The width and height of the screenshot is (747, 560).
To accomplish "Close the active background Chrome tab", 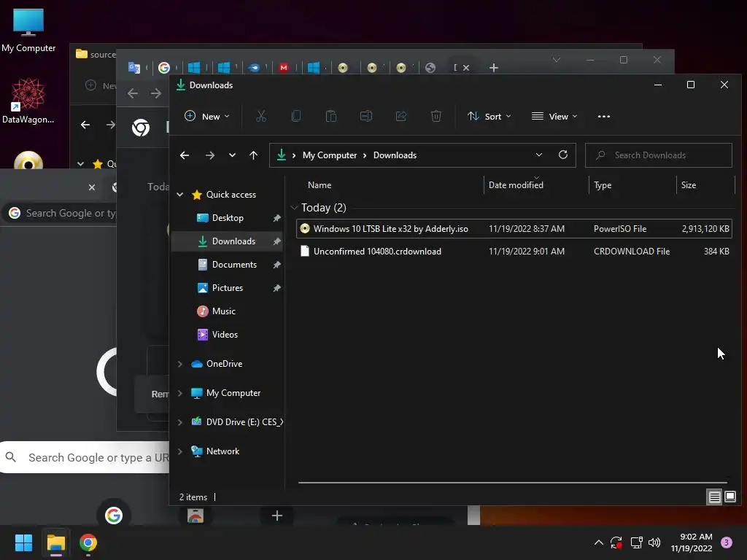I will (x=466, y=68).
